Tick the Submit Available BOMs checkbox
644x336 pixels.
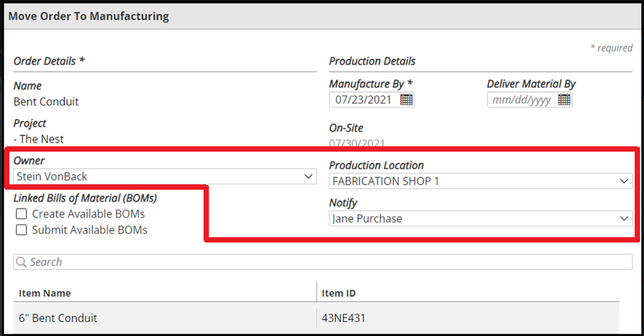click(x=21, y=230)
